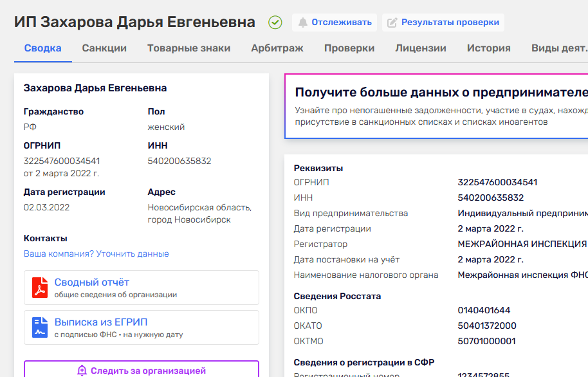Viewport: 588px width, 377px height.
Task: Click the Контакты heading
Action: (46, 238)
